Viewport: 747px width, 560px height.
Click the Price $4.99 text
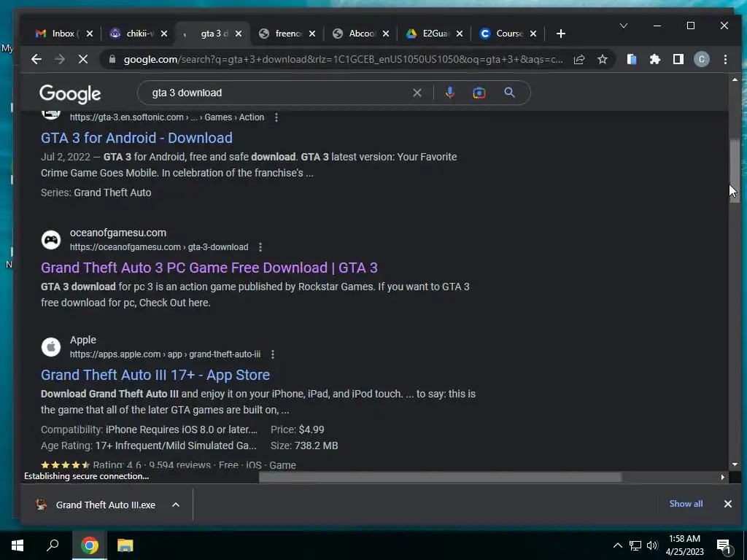(298, 429)
